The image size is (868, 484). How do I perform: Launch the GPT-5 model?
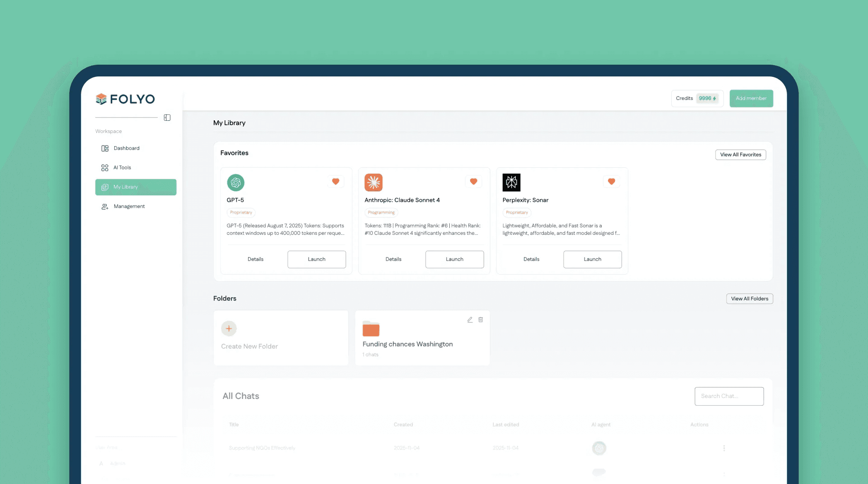tap(316, 259)
